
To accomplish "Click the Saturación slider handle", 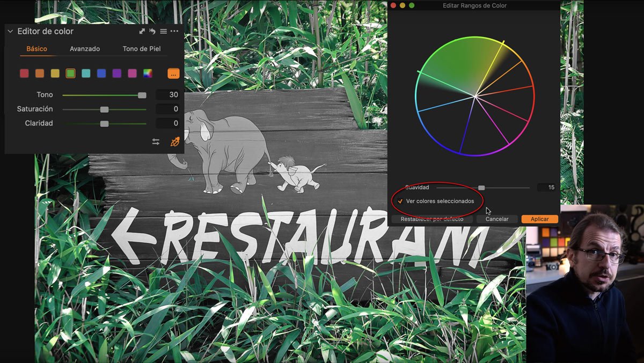I will coord(104,110).
